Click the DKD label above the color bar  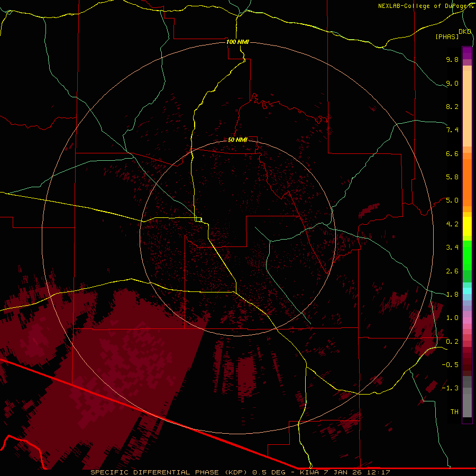coord(465,31)
